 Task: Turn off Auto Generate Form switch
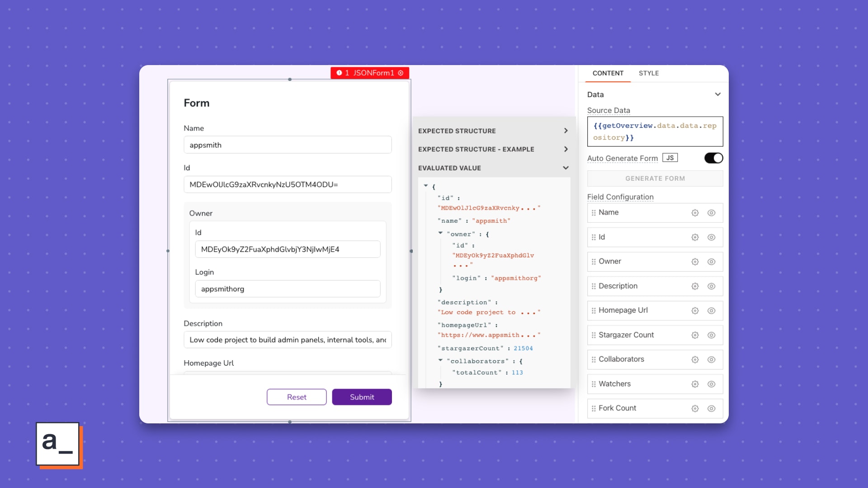pyautogui.click(x=713, y=158)
